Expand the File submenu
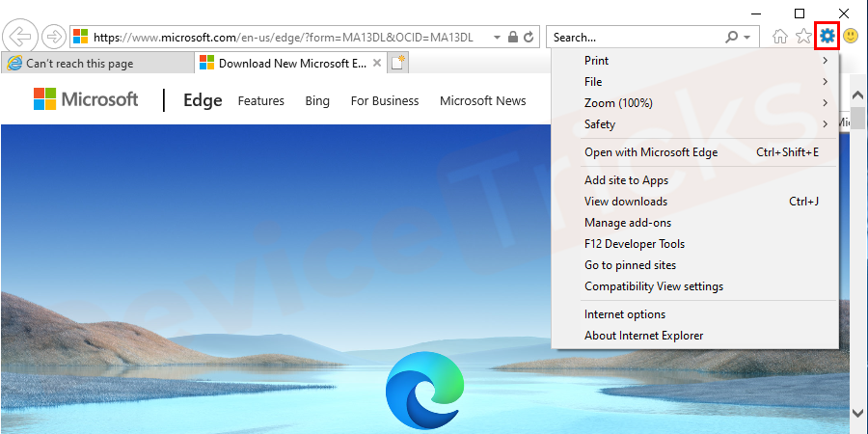The height and width of the screenshot is (434, 868). [695, 82]
